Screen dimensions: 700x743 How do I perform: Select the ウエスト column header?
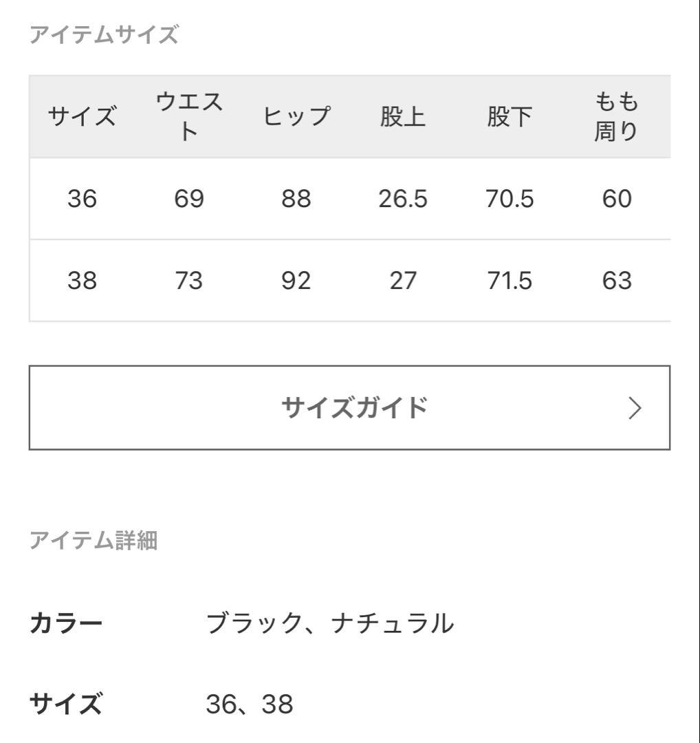pos(188,116)
